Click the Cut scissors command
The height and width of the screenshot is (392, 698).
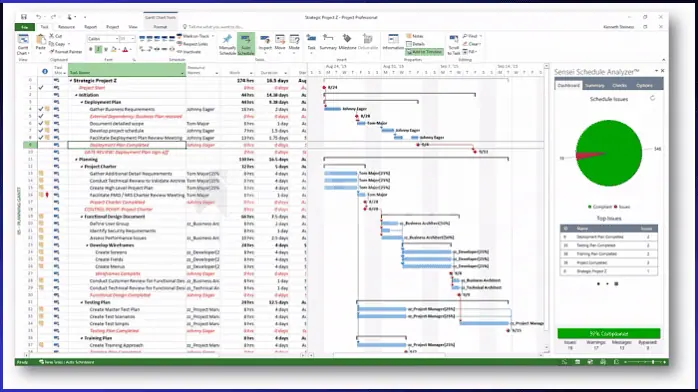56,36
